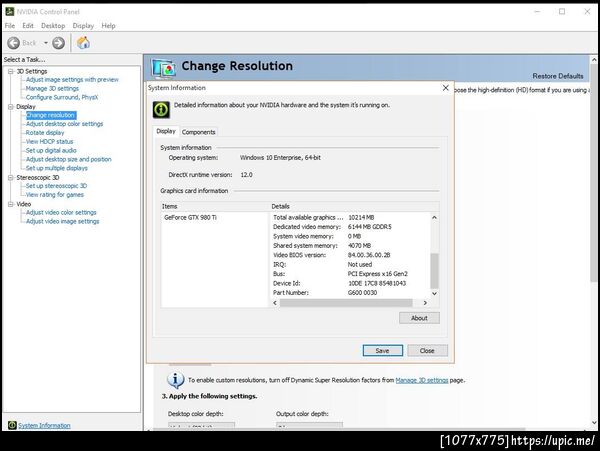Click the Back arrow toolbar icon
The height and width of the screenshot is (451, 600).
point(14,43)
